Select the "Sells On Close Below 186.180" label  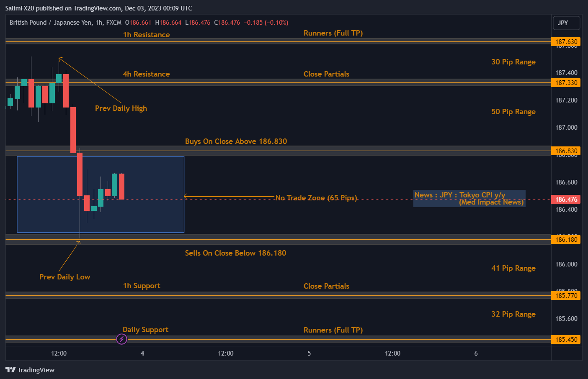click(x=235, y=253)
